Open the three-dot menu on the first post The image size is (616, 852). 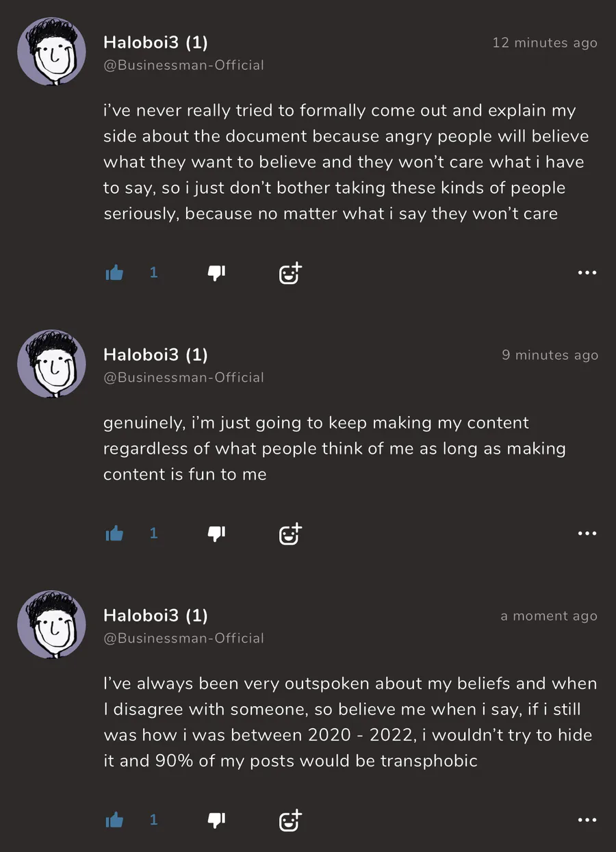pyautogui.click(x=587, y=273)
